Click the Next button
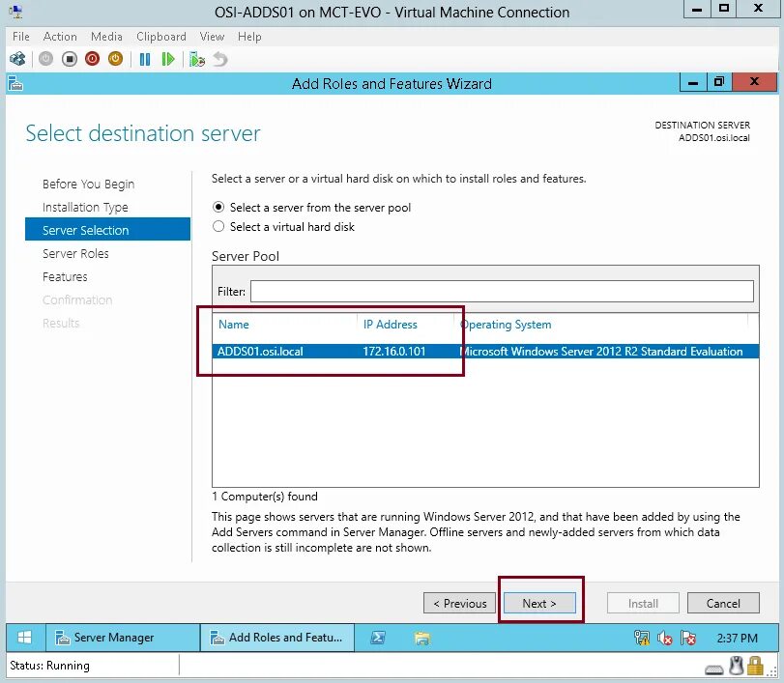This screenshot has width=784, height=683. tap(539, 603)
